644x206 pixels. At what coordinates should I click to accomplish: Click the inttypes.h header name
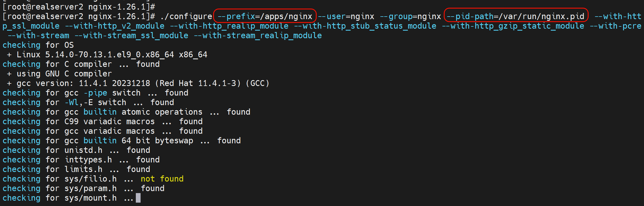pyautogui.click(x=88, y=160)
